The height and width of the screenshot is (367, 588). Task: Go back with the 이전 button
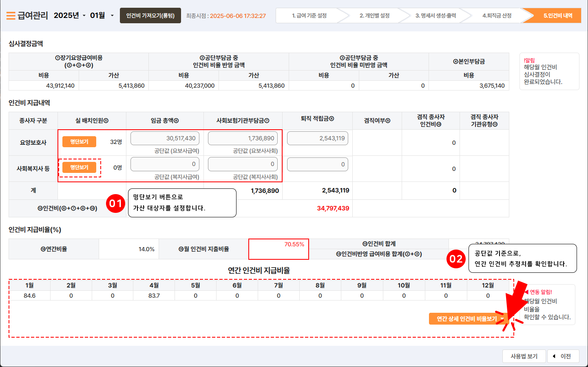point(563,356)
